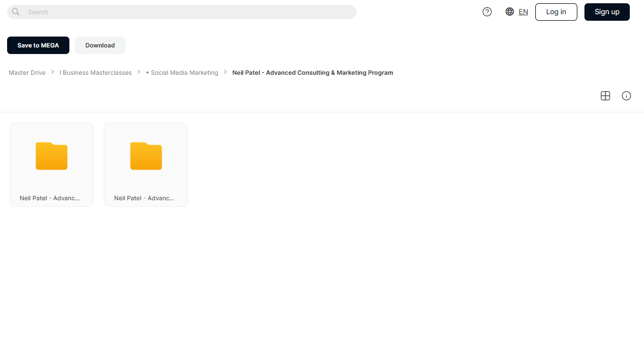Switch view using grid layout icon

[x=605, y=95]
